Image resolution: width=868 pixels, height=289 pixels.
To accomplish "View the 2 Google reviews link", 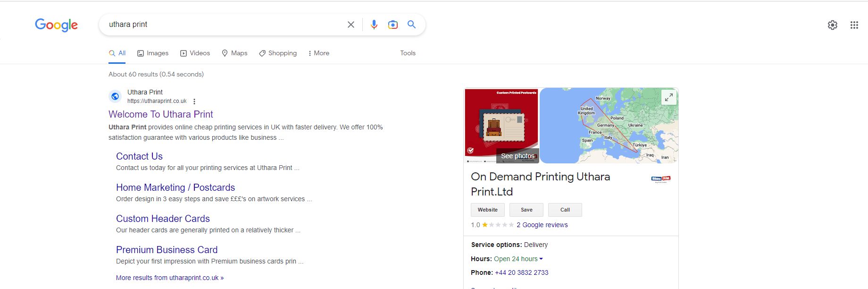I will click(542, 225).
